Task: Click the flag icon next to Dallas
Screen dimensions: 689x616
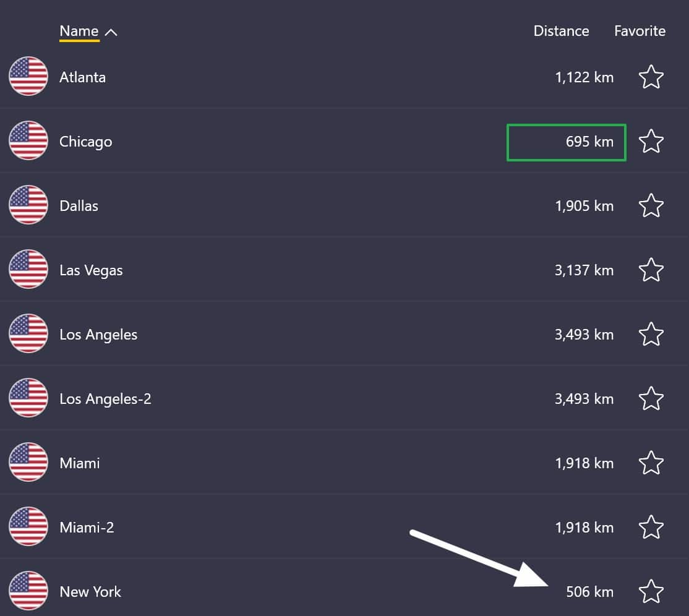Action: (x=28, y=205)
